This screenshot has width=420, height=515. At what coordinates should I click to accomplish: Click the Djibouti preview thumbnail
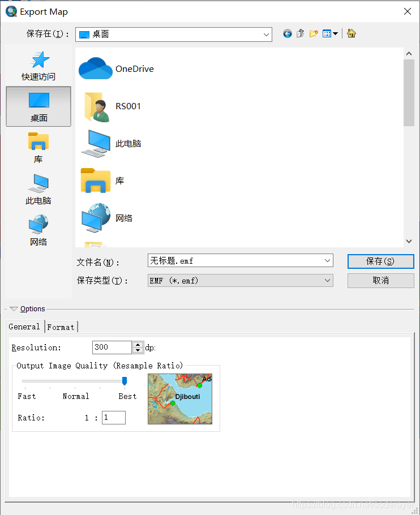180,399
